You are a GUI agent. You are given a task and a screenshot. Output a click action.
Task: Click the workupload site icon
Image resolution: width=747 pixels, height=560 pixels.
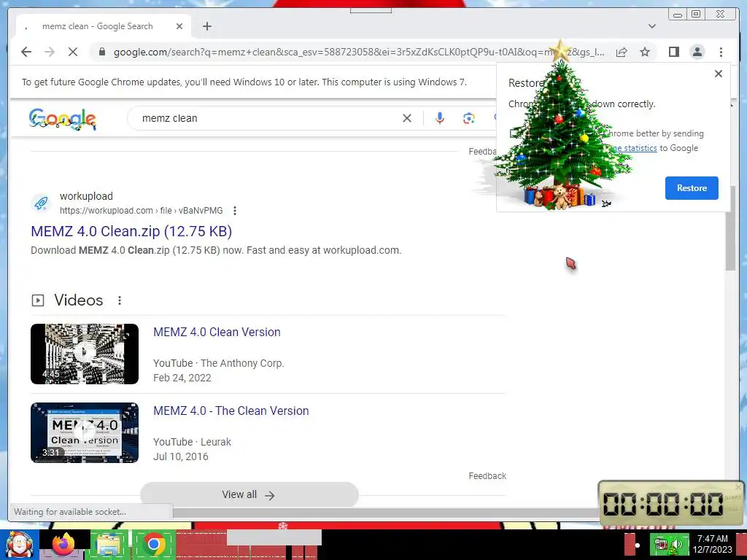(x=41, y=203)
